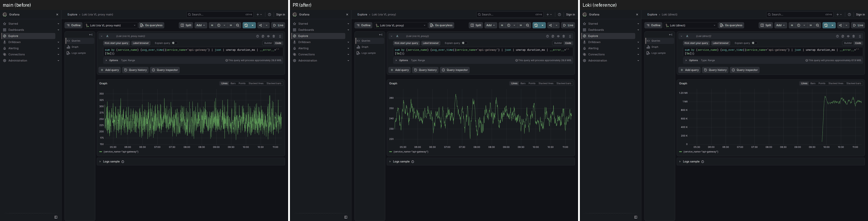868x221 pixels.
Task: Click Search field in main (before) top bar
Action: (x=221, y=14)
